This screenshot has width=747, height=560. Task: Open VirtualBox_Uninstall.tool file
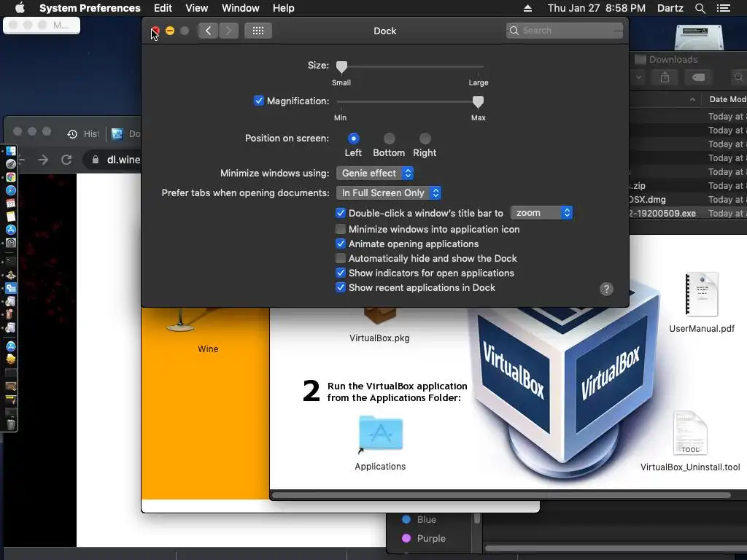tap(690, 433)
